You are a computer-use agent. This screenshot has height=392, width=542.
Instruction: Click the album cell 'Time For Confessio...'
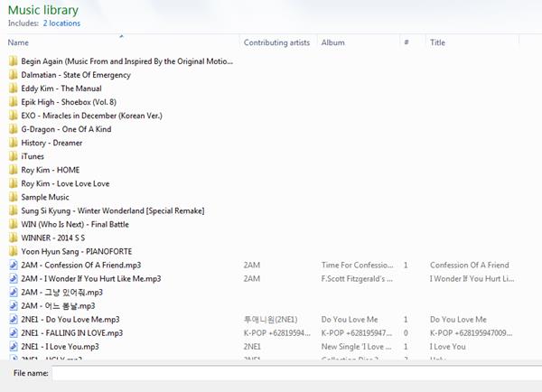point(357,266)
